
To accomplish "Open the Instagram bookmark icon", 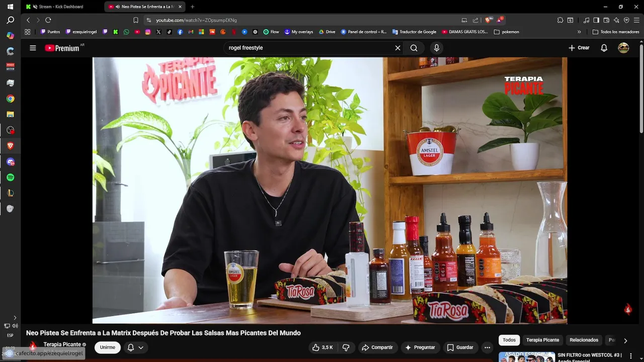I will coord(148,32).
